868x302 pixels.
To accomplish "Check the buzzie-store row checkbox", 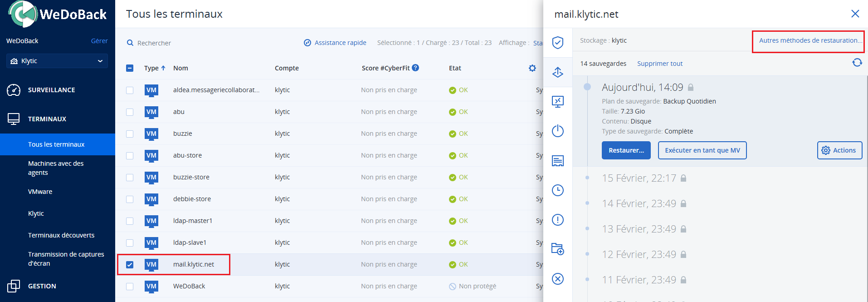I will pos(130,178).
